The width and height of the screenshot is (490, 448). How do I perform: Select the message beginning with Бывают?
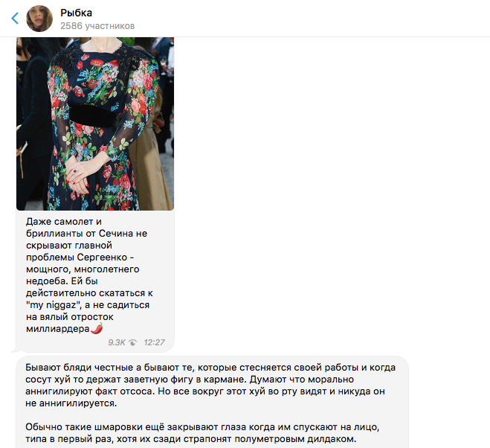pyautogui.click(x=210, y=385)
